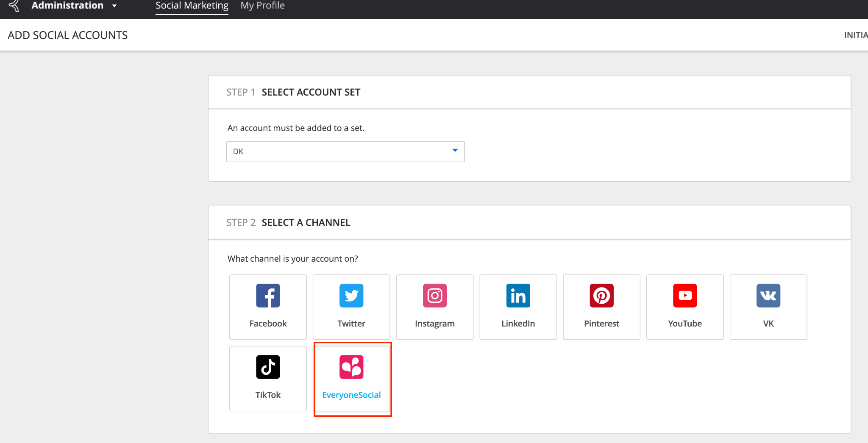868x443 pixels.
Task: Click the EveryoneSocial blue label
Action: (x=351, y=395)
